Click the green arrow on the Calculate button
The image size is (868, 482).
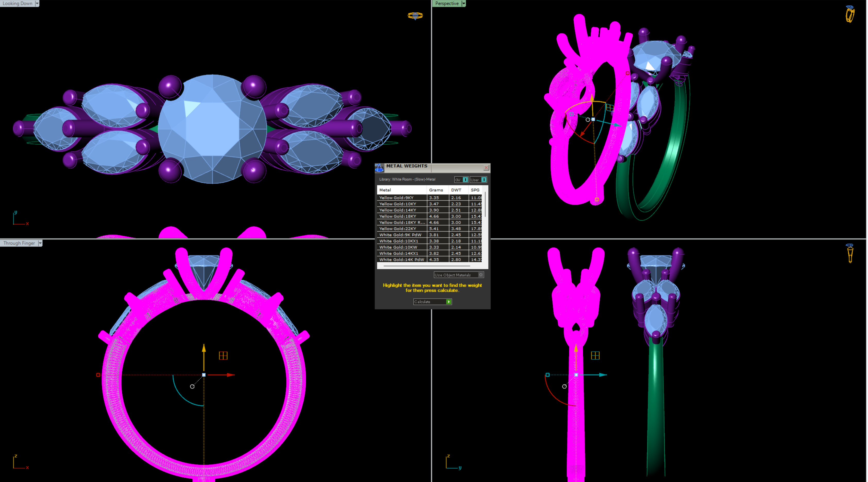448,302
